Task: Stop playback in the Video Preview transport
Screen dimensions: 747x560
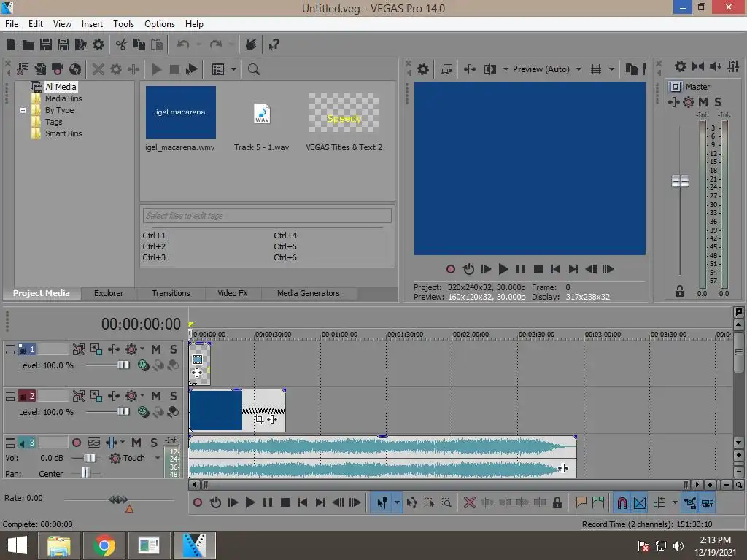Action: coord(538,270)
